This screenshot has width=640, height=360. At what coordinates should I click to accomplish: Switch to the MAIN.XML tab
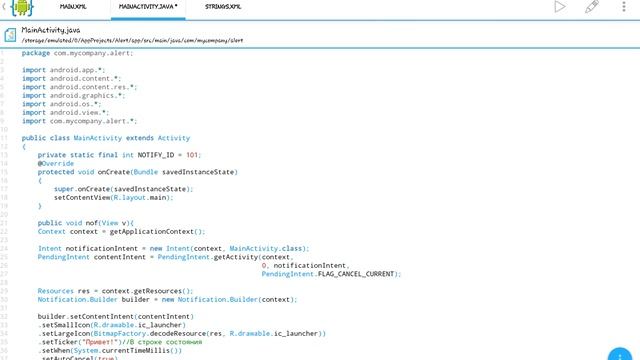click(x=73, y=7)
